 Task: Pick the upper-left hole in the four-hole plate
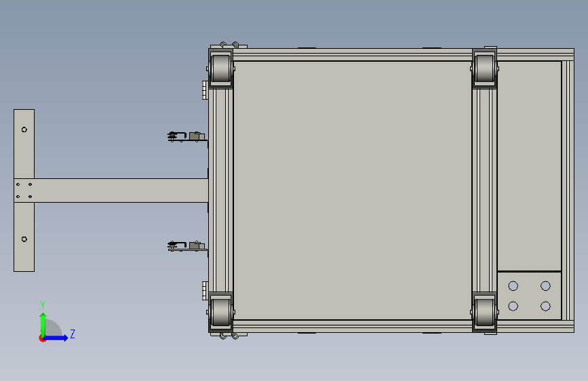pyautogui.click(x=513, y=286)
